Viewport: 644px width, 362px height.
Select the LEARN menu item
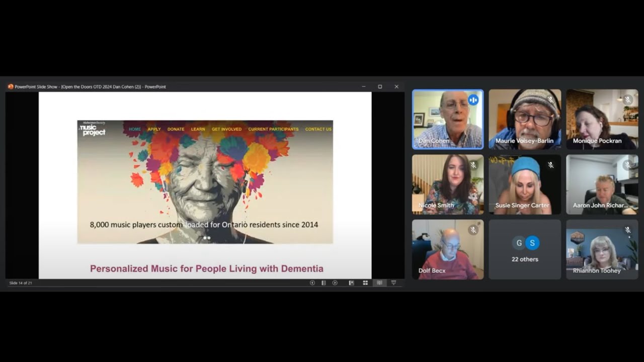(x=198, y=129)
